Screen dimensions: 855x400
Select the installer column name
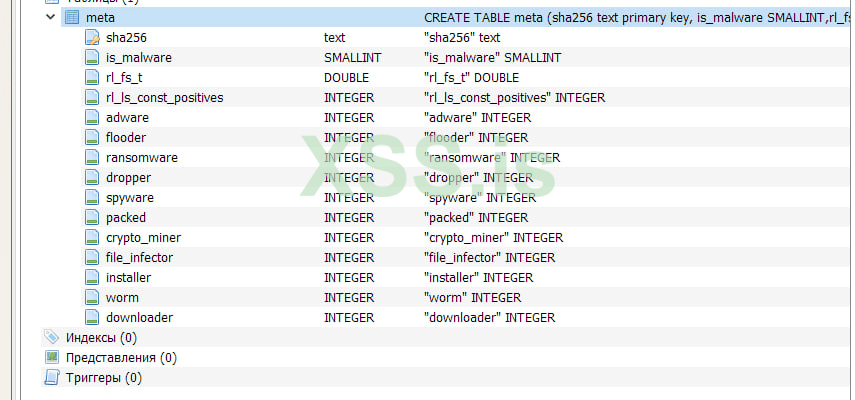pos(128,278)
